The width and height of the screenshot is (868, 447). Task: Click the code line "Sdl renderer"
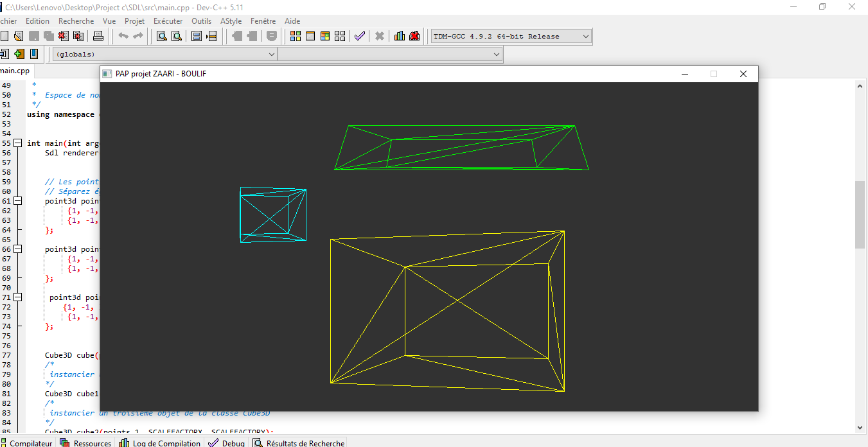pyautogui.click(x=72, y=153)
